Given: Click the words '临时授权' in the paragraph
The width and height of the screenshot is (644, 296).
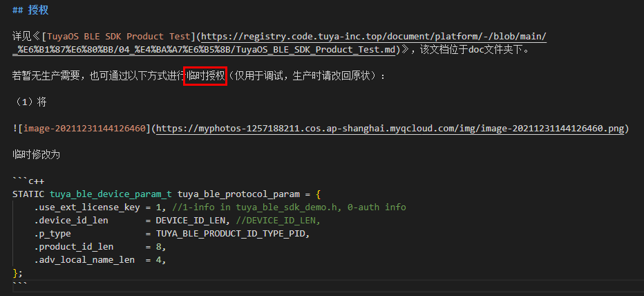Looking at the screenshot, I should [205, 76].
